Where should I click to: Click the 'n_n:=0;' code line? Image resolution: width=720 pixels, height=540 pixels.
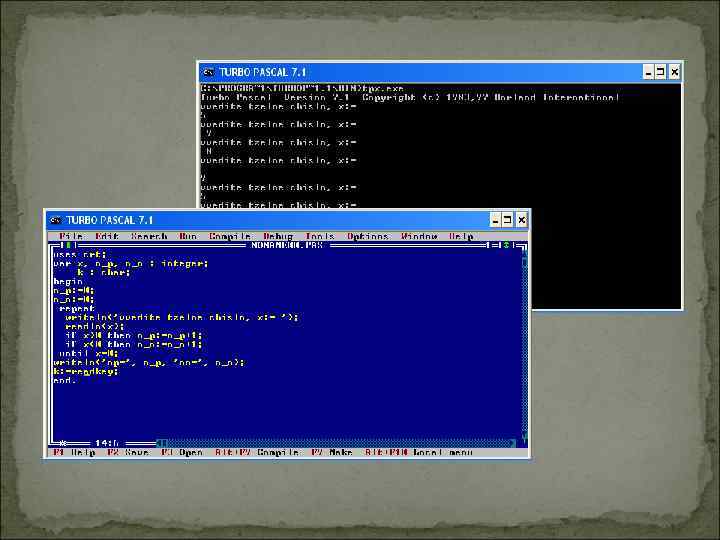tap(73, 299)
